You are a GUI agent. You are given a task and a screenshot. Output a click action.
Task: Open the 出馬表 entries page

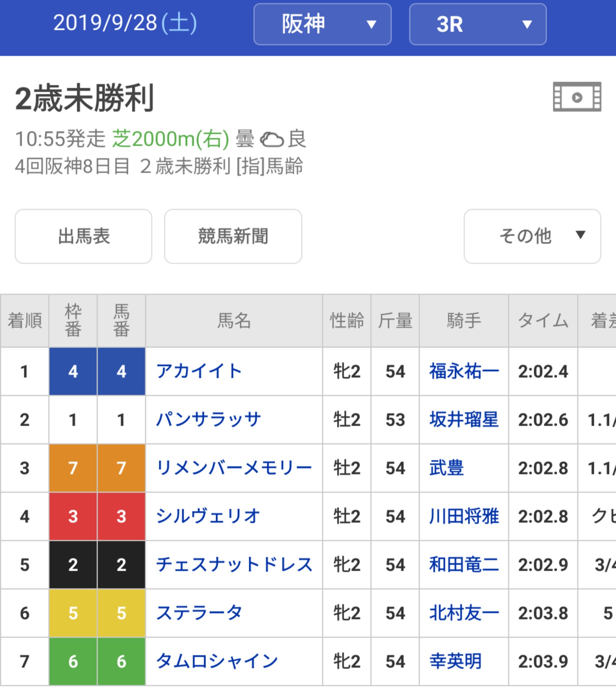tap(84, 236)
